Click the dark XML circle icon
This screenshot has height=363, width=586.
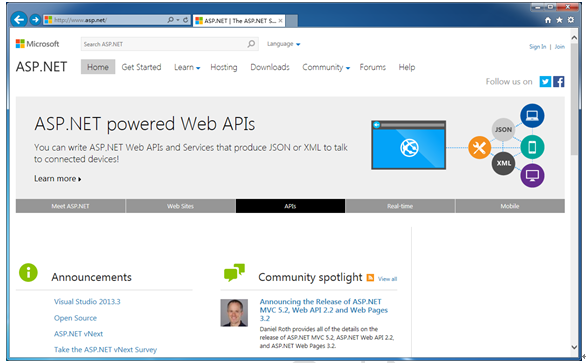(503, 163)
